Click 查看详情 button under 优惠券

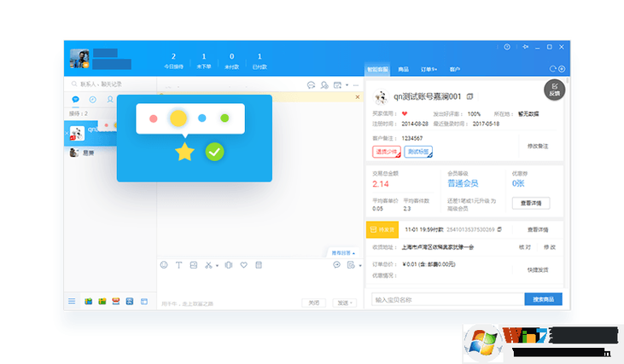pos(531,203)
